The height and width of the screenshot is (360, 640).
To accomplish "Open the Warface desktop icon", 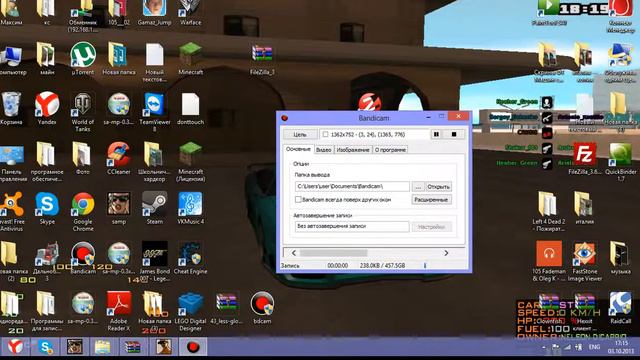I will point(190,12).
